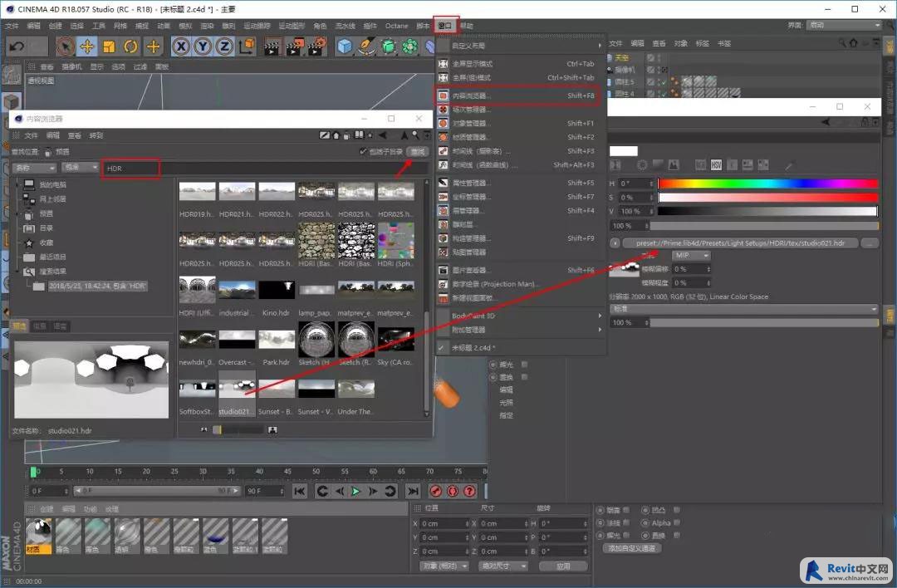
Task: Go to end of timeline
Action: click(413, 492)
